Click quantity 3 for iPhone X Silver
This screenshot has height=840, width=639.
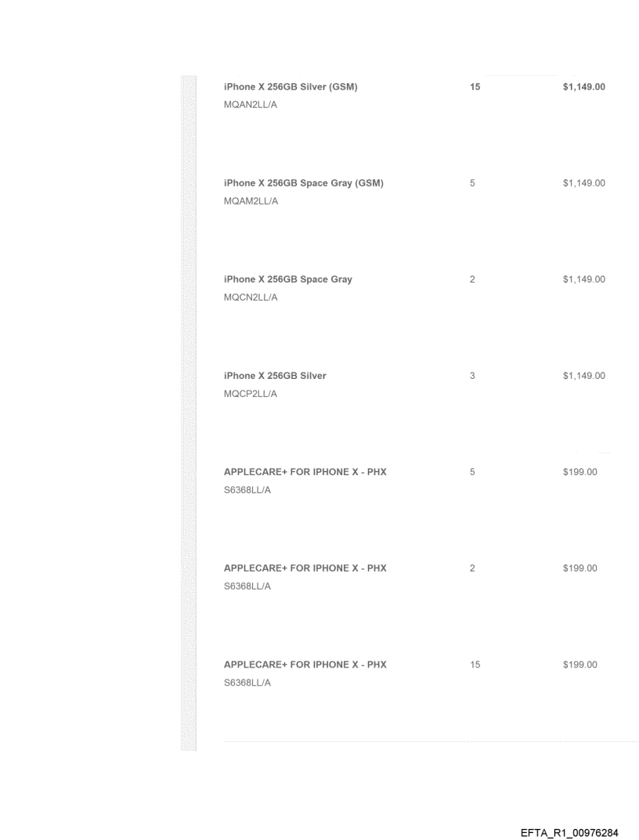[x=473, y=376]
